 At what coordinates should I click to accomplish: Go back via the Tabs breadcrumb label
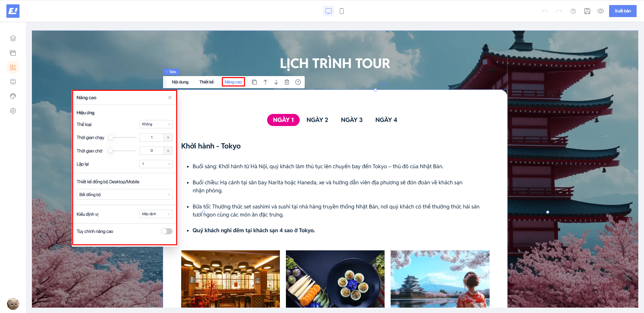pyautogui.click(x=171, y=72)
